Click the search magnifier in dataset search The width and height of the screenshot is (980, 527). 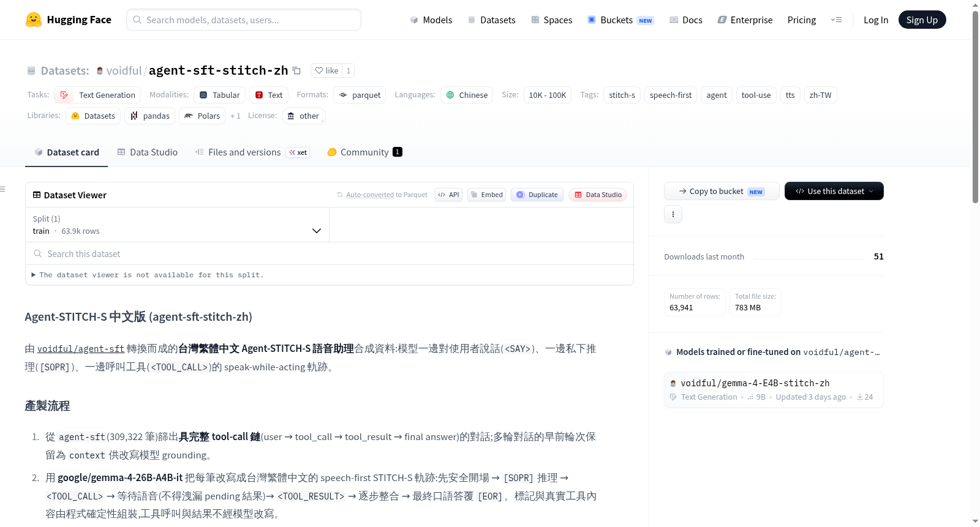pos(38,253)
